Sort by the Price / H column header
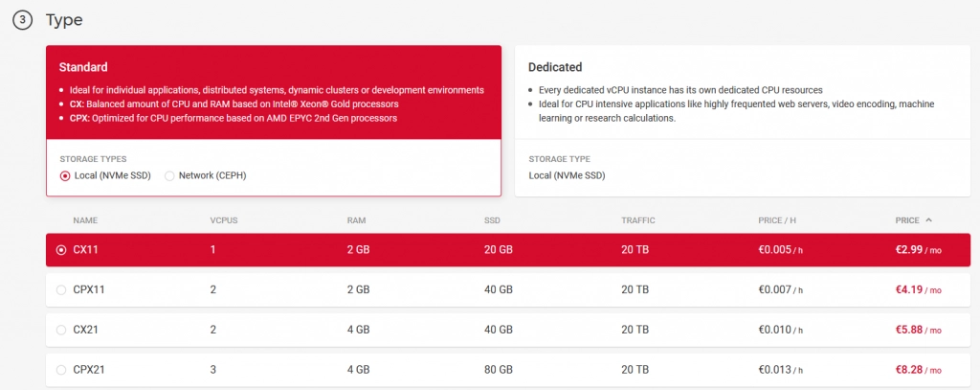Viewport: 980px width, 390px height. tap(777, 220)
